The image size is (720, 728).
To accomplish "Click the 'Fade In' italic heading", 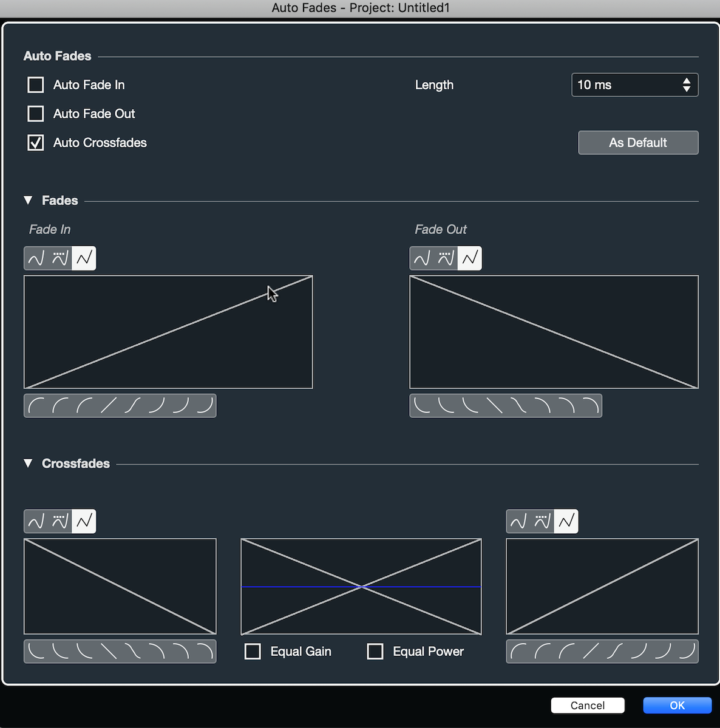I will click(x=50, y=229).
